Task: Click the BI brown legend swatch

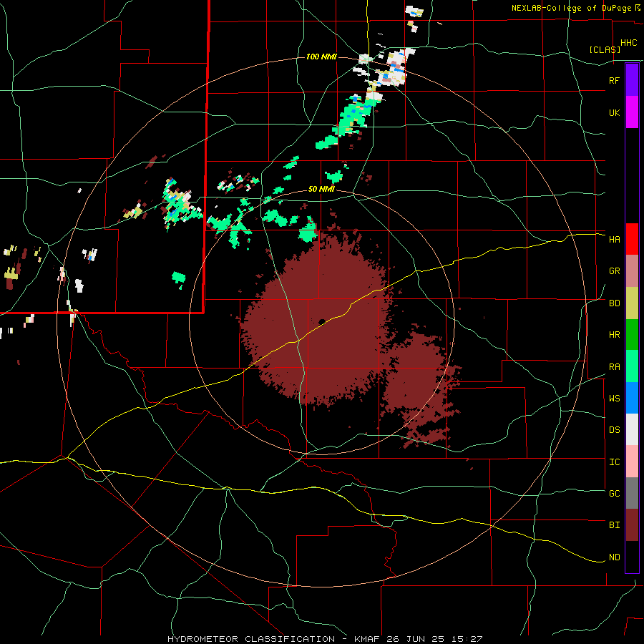Action: 632,525
